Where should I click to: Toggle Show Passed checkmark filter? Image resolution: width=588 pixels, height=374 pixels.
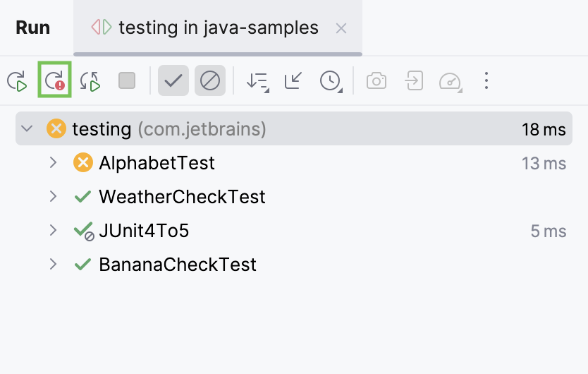point(173,81)
